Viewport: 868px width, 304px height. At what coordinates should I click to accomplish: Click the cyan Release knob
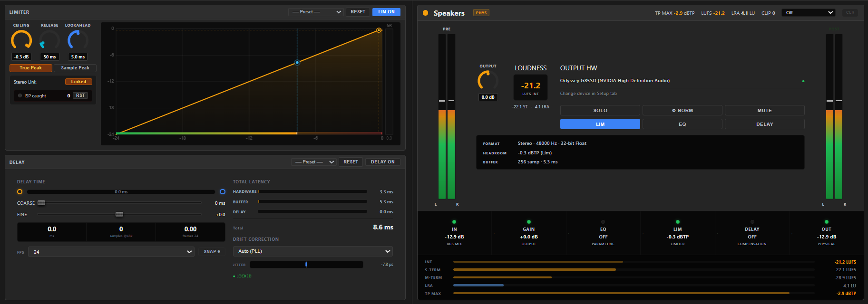click(x=49, y=40)
